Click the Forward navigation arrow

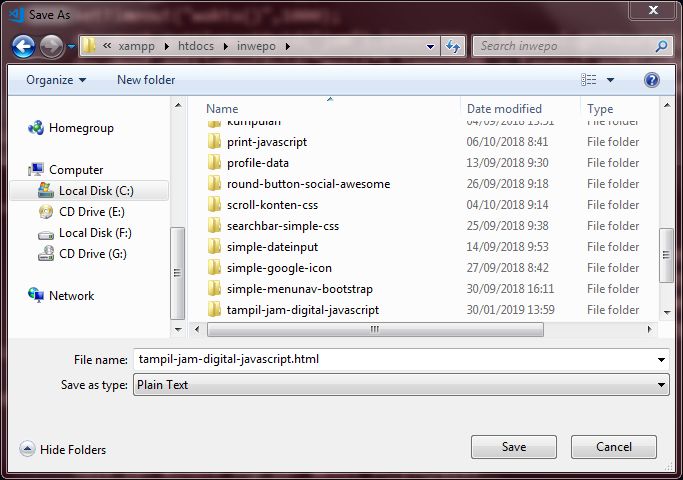click(x=51, y=46)
